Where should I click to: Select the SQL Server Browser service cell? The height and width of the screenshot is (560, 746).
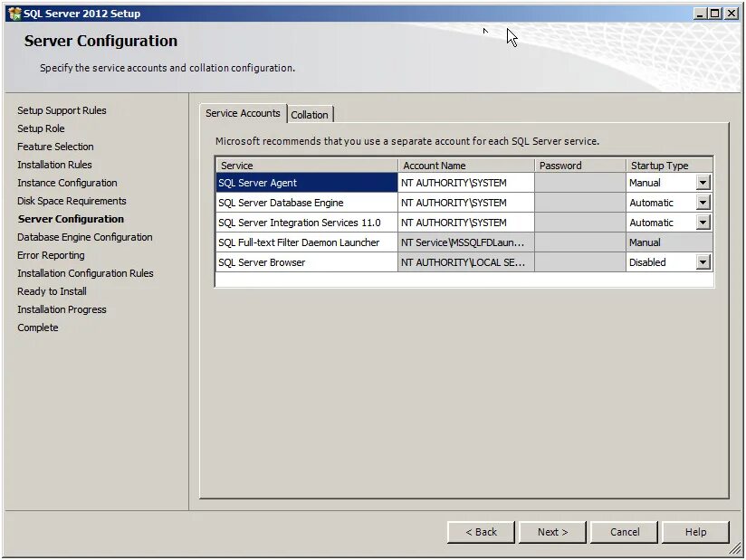pos(306,262)
